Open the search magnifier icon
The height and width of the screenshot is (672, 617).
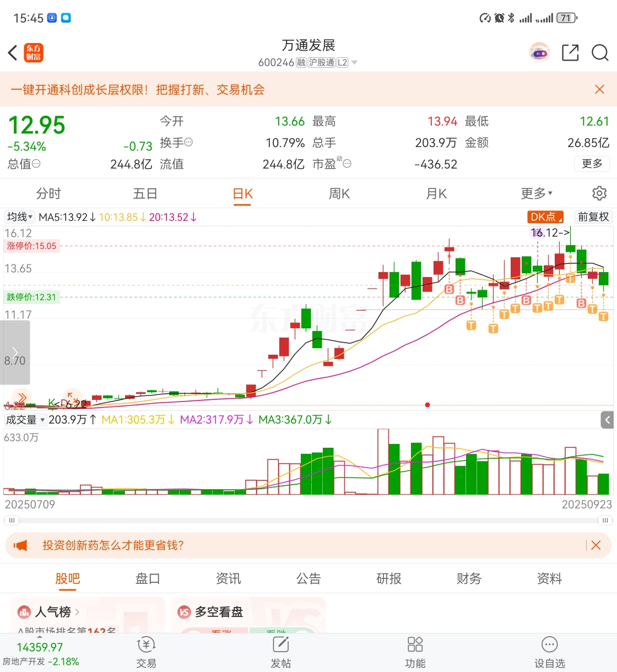click(600, 53)
